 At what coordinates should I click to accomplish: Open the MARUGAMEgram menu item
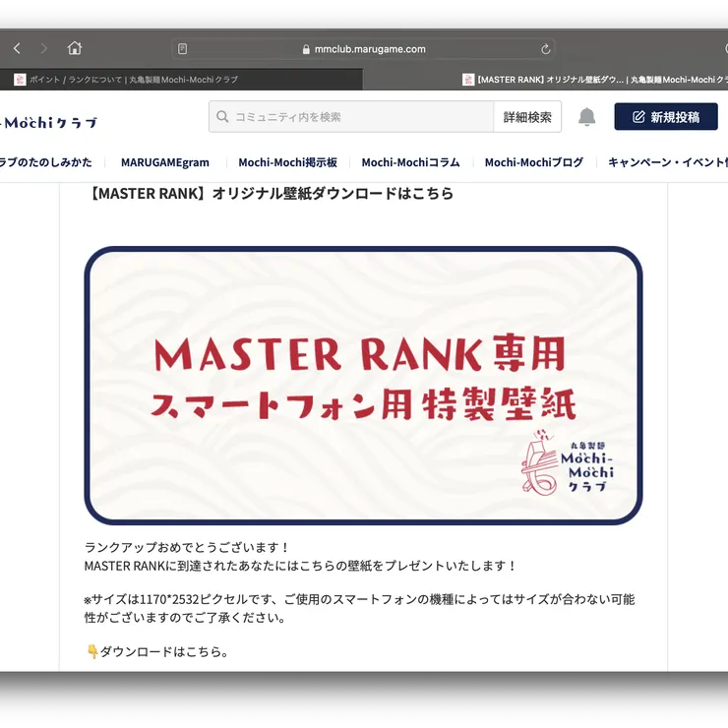(165, 162)
